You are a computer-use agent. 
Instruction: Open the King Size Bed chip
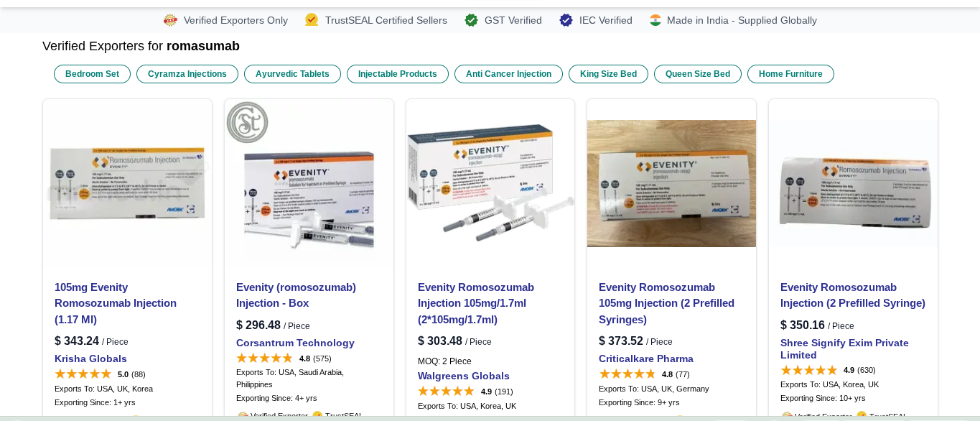(x=608, y=74)
